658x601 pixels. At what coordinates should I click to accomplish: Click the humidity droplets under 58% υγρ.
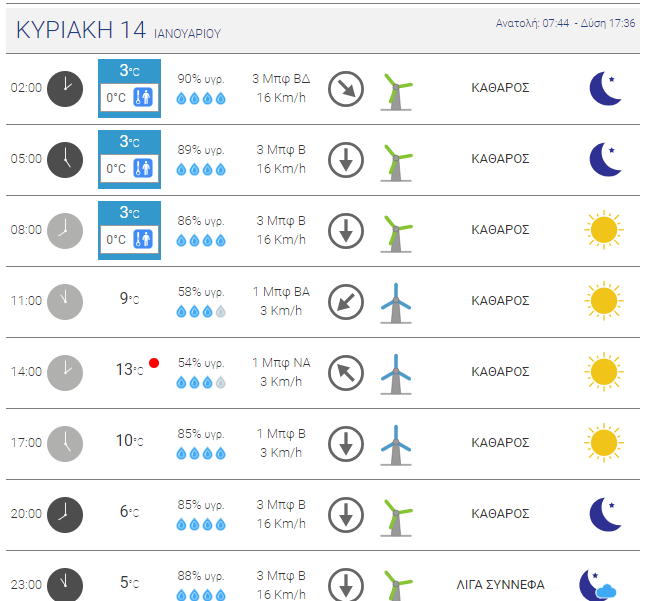(x=201, y=311)
